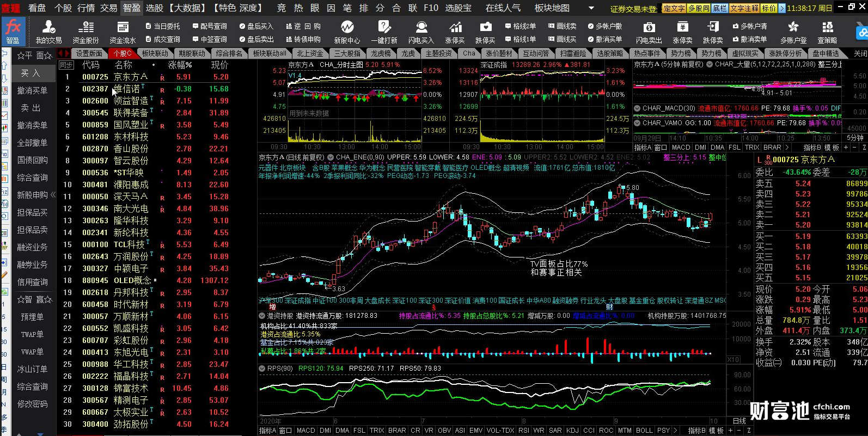
Task: Click the 卖出 button in trade sidebar
Action: [x=30, y=108]
